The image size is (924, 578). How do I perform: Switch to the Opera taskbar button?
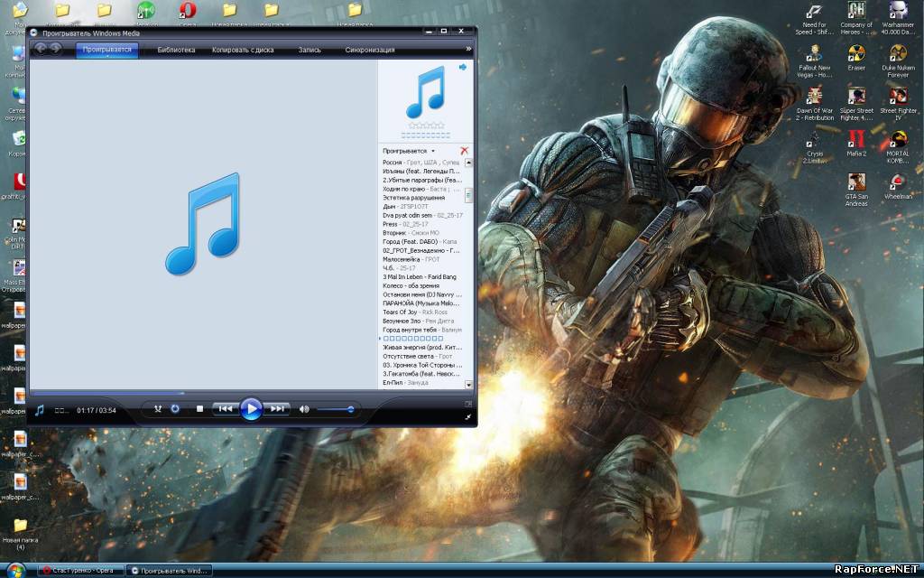pyautogui.click(x=82, y=571)
